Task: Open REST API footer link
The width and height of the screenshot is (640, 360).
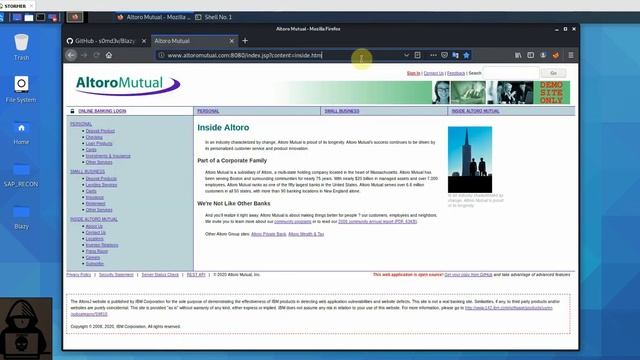Action: (196, 275)
